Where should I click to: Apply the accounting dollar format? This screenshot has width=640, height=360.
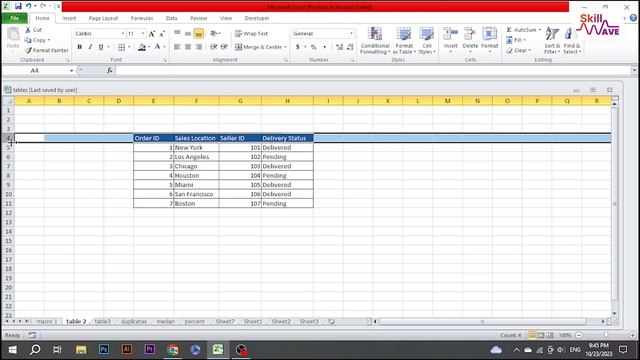(x=298, y=47)
